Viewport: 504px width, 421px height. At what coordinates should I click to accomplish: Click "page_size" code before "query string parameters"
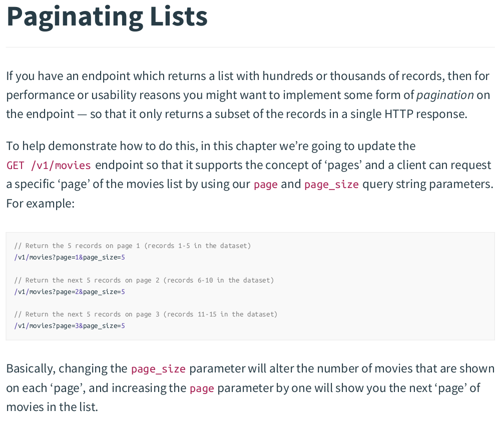tap(331, 184)
